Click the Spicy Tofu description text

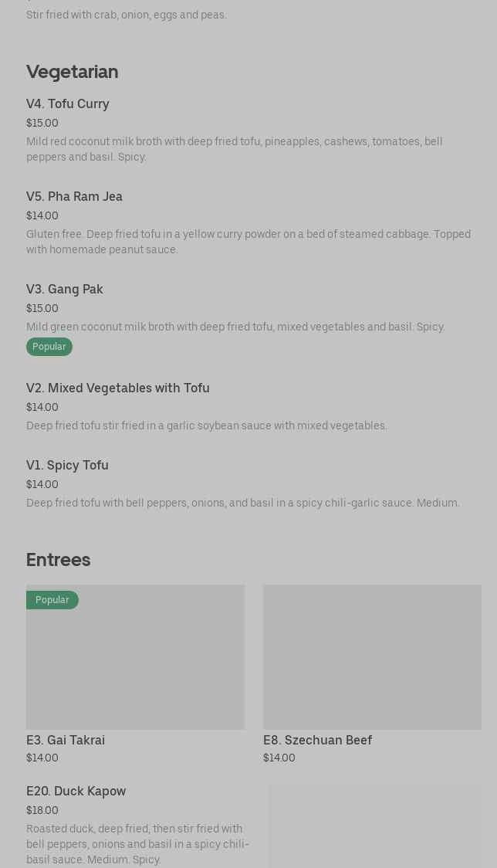242,503
